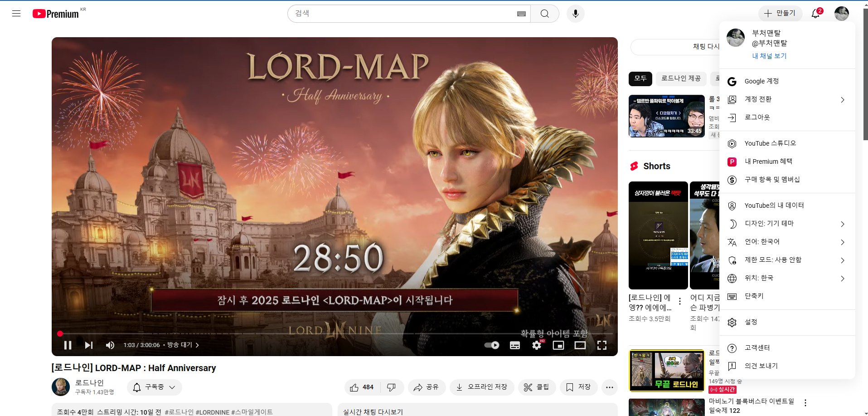This screenshot has height=416, width=868.
Task: Toggle theater mode view
Action: tap(580, 345)
